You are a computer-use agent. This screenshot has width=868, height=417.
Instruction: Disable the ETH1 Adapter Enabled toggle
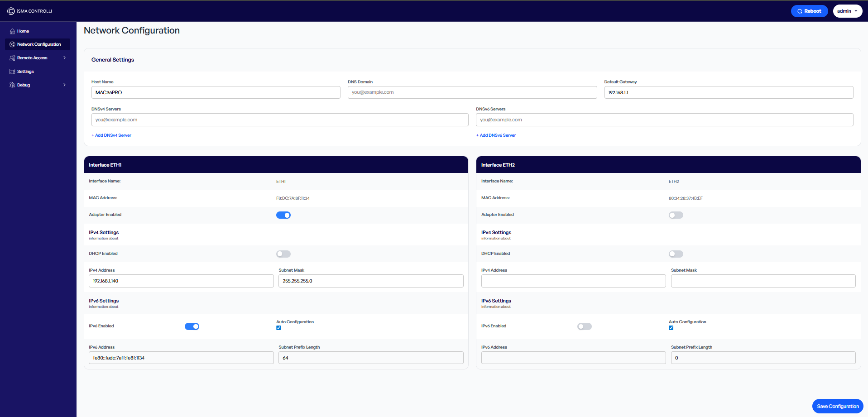coord(283,215)
